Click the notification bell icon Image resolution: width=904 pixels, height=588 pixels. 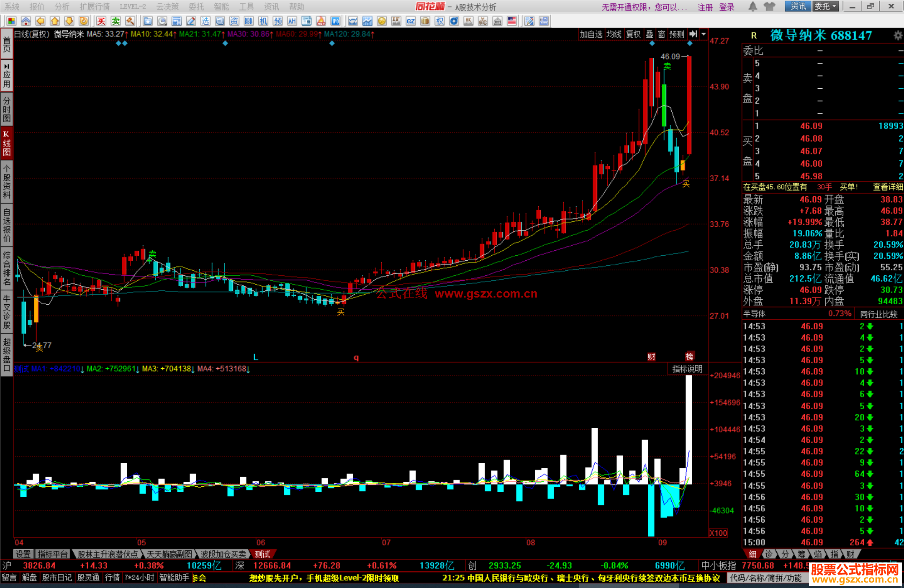[752, 7]
